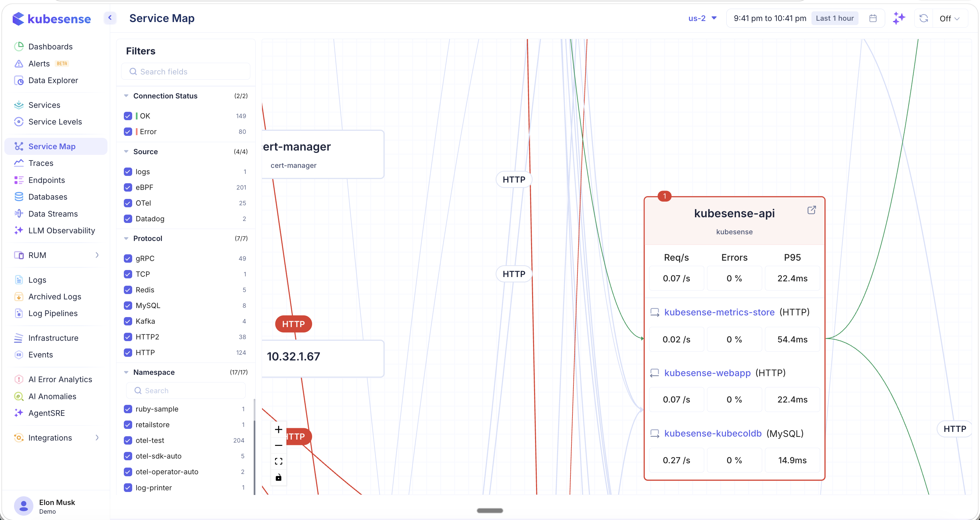The image size is (980, 520).
Task: Click the kubesense-kubecoldb link
Action: (x=713, y=434)
